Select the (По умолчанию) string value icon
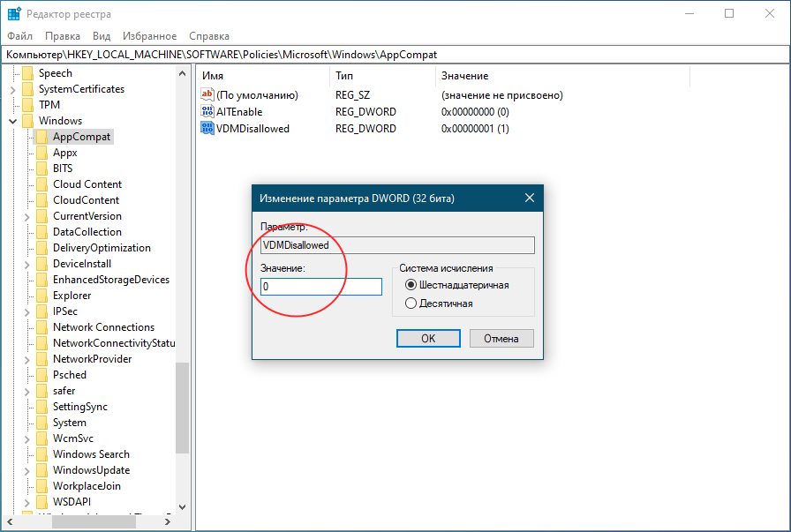The width and height of the screenshot is (791, 532). click(207, 94)
